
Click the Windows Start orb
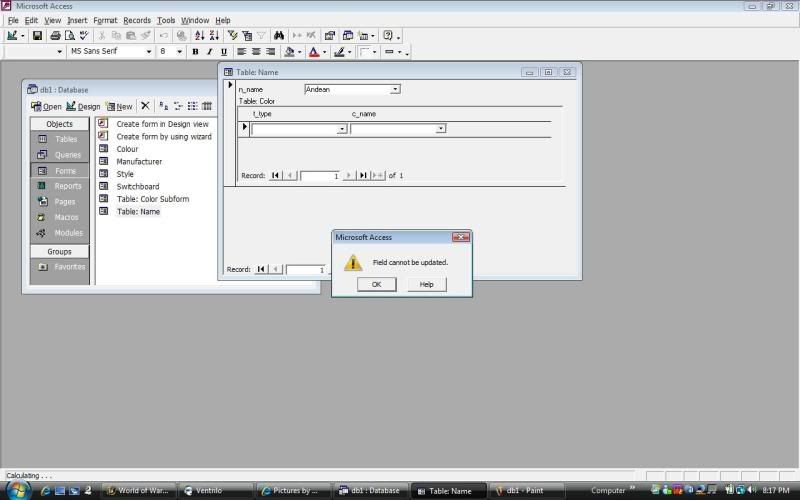tap(17, 490)
